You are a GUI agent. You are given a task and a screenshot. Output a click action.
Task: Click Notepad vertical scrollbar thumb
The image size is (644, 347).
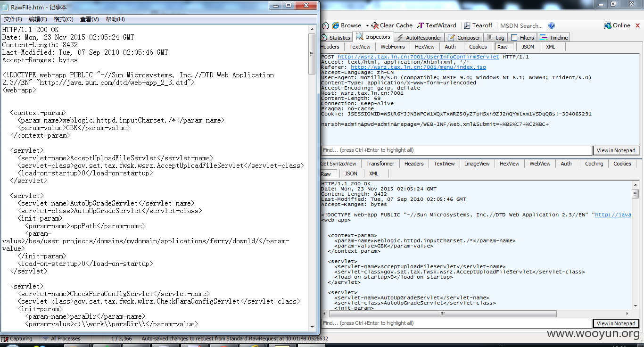pos(312,53)
